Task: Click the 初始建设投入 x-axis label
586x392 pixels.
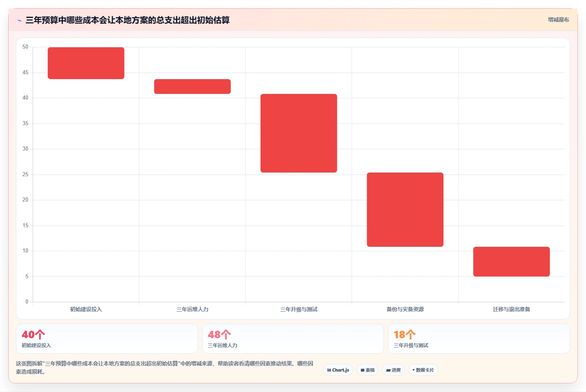Action: point(86,309)
